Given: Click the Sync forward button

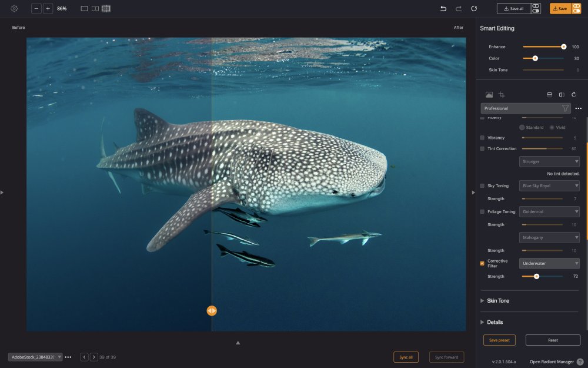Looking at the screenshot, I should (x=447, y=357).
